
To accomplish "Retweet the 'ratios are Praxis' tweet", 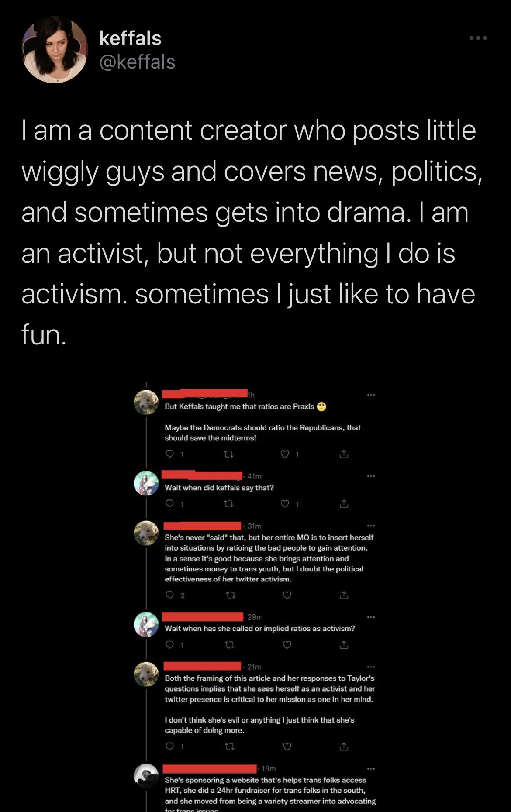I will click(x=228, y=454).
